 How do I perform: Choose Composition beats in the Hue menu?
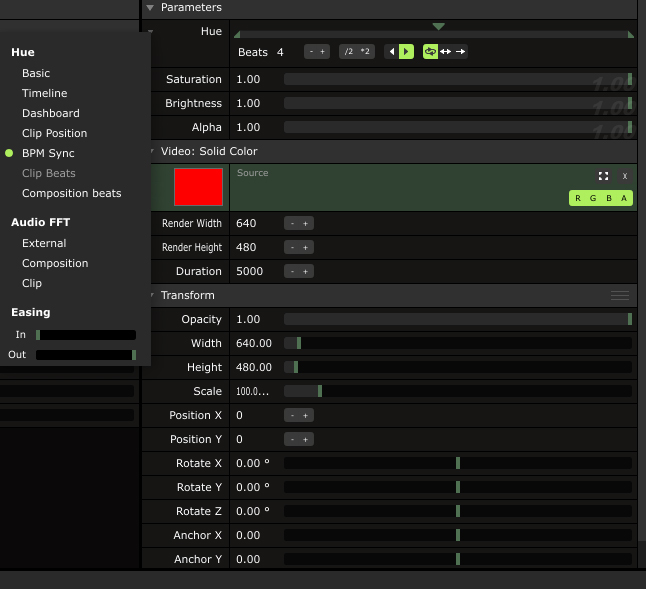(71, 193)
